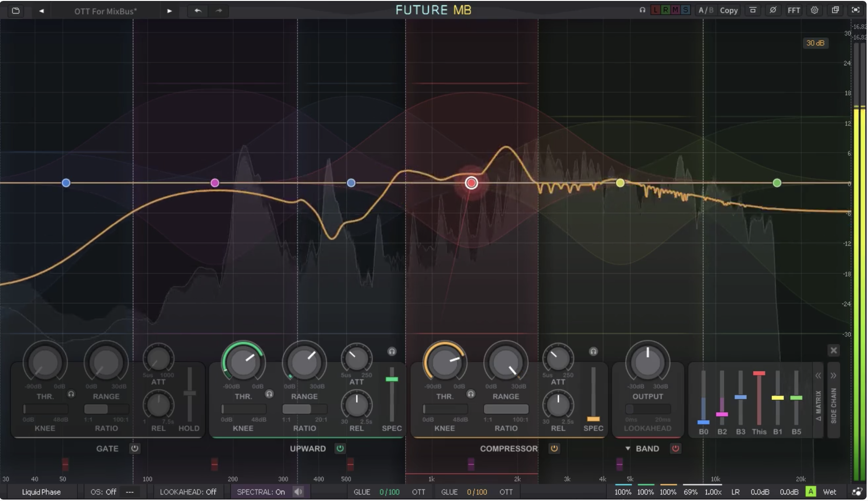
Task: Open the MATRIX tab
Action: [818, 405]
